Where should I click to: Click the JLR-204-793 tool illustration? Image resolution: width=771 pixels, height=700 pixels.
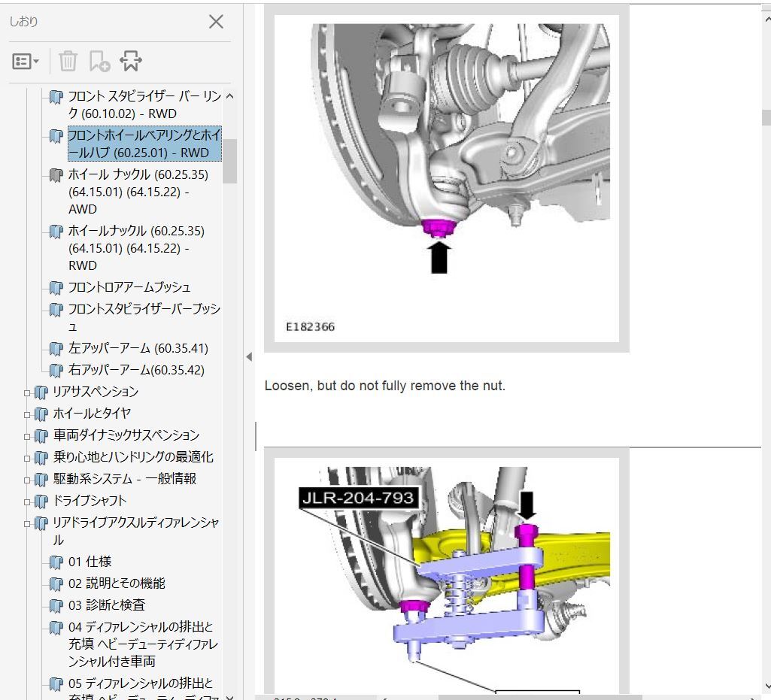coord(447,576)
